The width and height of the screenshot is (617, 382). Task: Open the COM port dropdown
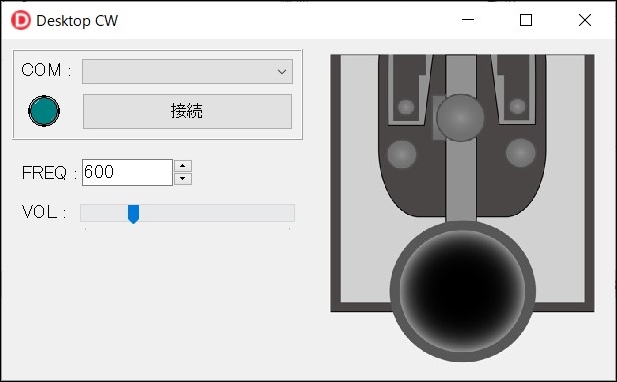[187, 72]
